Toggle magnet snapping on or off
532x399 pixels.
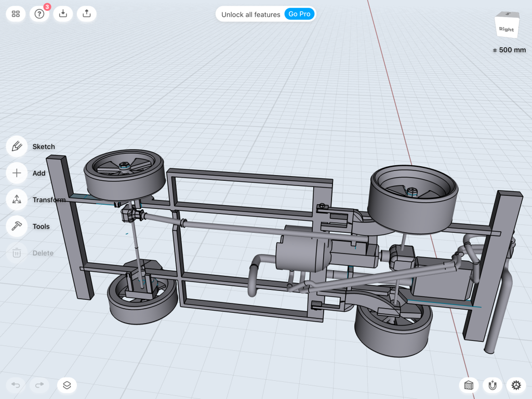tap(492, 385)
